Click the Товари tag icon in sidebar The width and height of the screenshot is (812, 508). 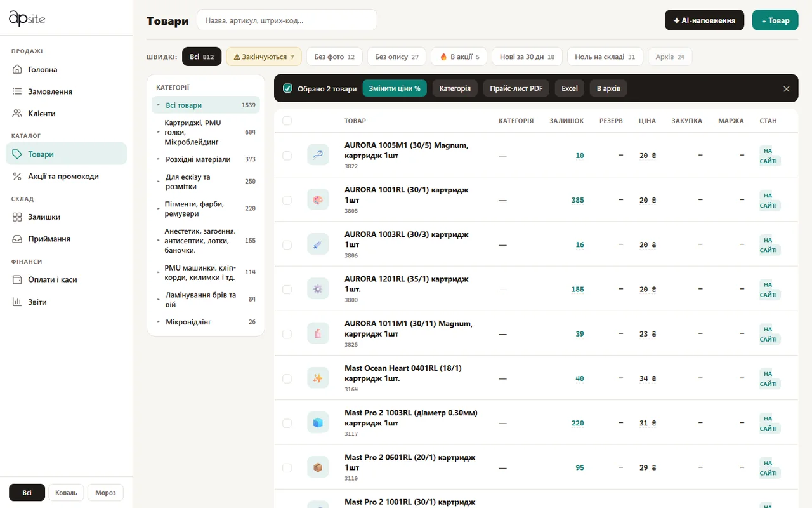pos(17,154)
